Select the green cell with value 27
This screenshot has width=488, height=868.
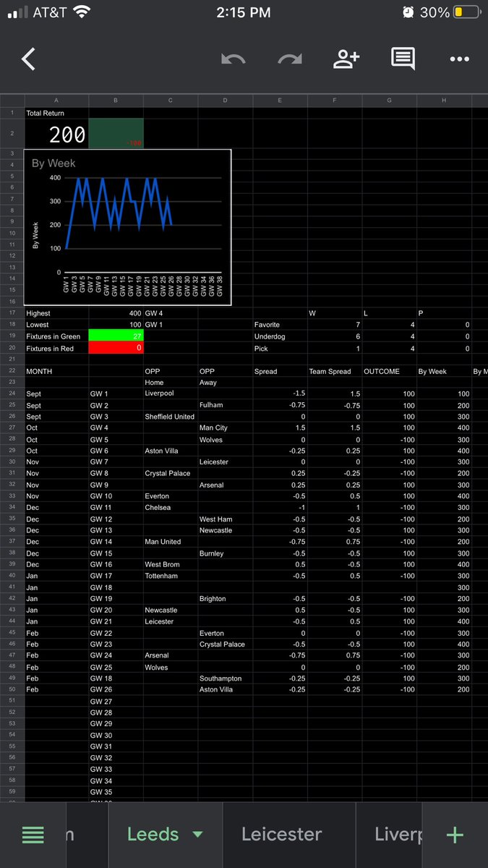116,336
